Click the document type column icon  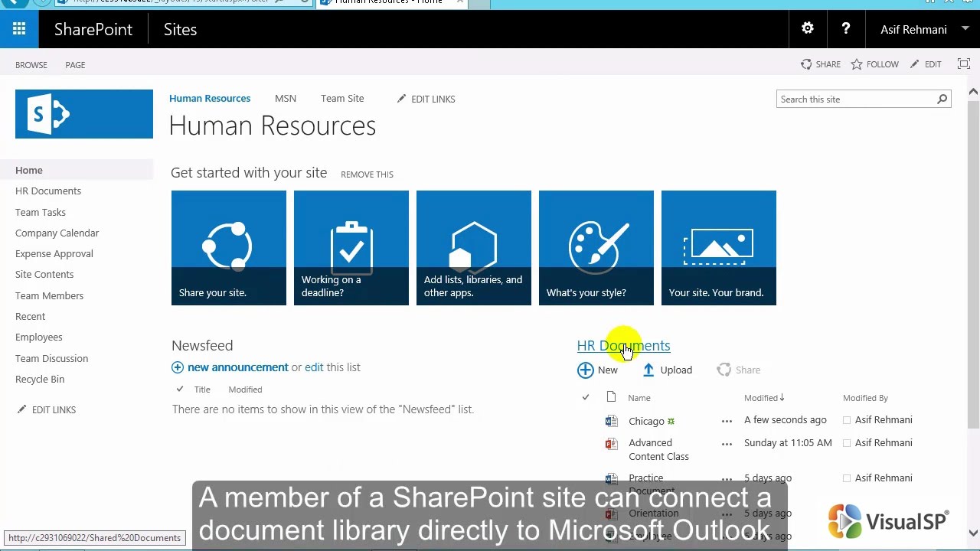click(611, 397)
